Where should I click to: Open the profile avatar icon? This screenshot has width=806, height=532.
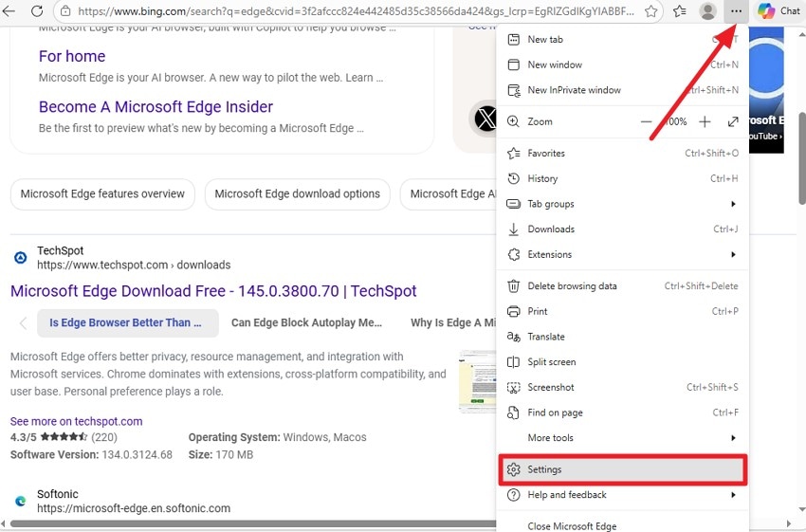pyautogui.click(x=707, y=10)
